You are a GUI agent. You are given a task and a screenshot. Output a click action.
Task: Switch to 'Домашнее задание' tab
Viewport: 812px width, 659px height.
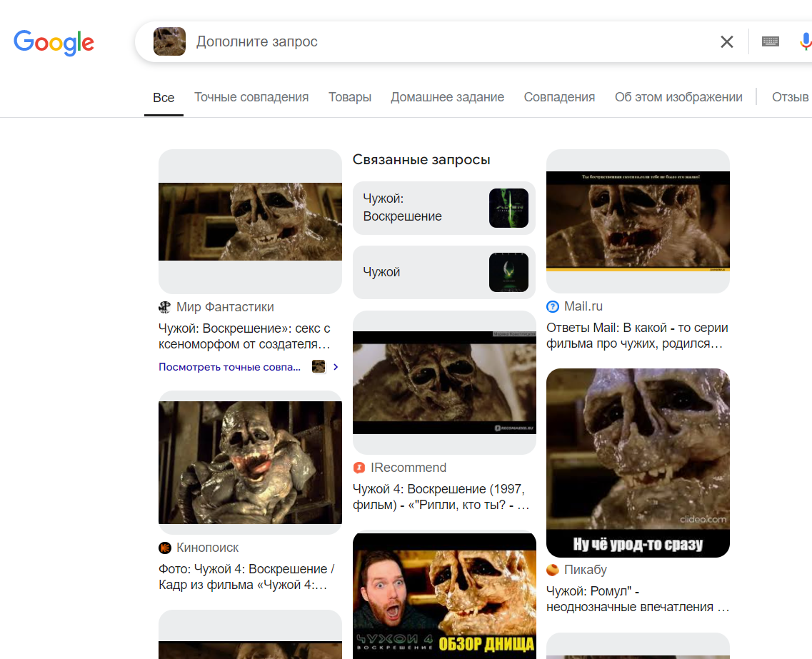pos(448,97)
